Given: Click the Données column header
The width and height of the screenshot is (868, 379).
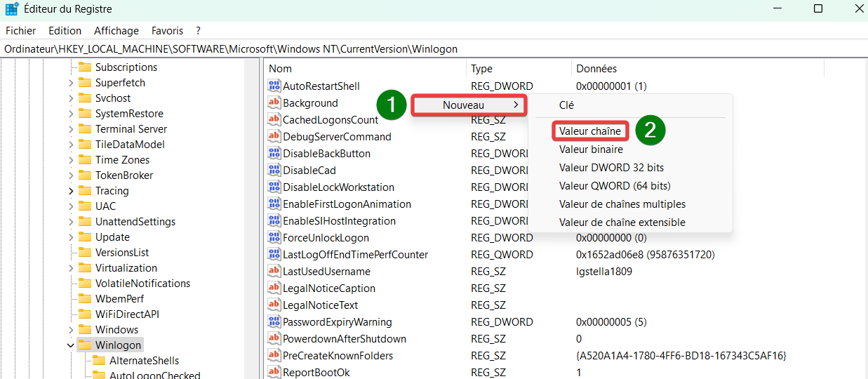Looking at the screenshot, I should [697, 69].
